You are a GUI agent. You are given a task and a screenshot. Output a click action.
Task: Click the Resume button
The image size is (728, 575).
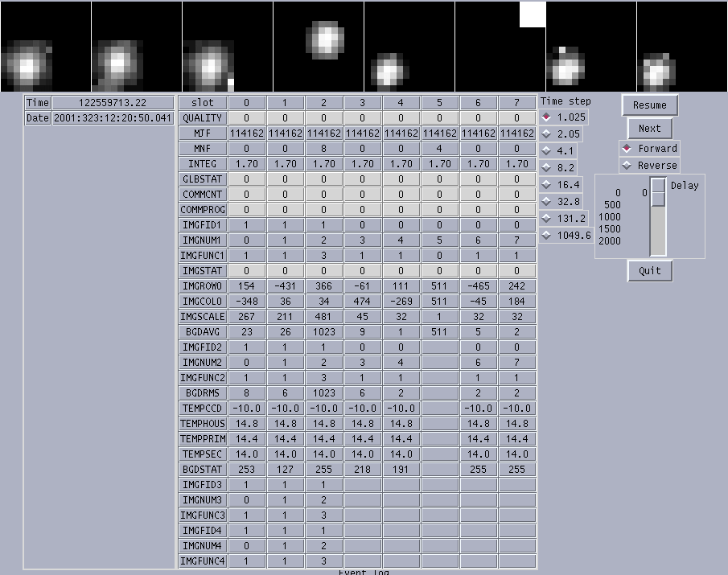[x=649, y=105]
